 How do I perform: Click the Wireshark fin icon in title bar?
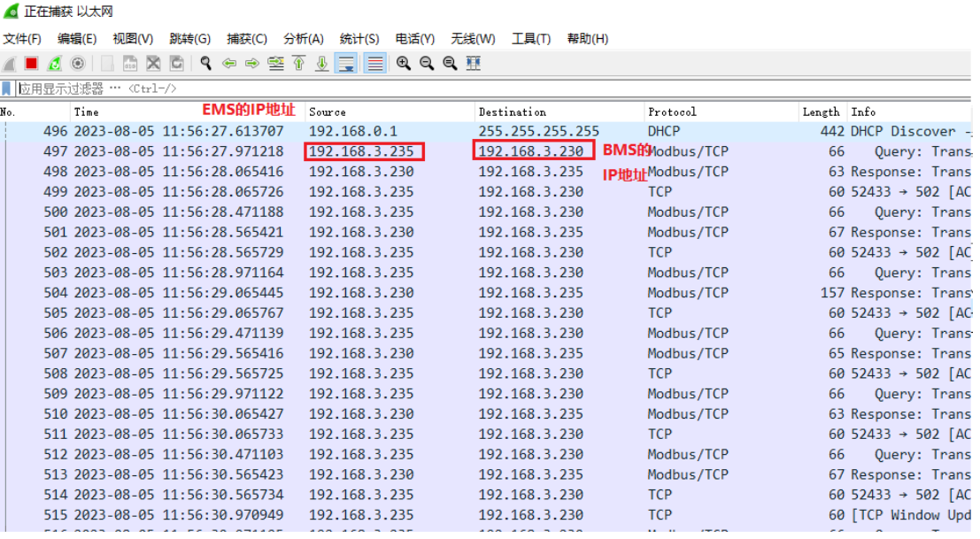[12, 12]
